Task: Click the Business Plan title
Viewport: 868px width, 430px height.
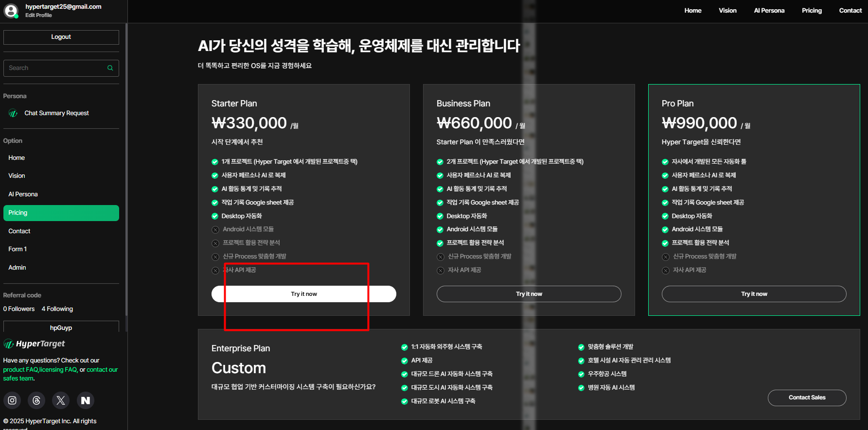Action: tap(463, 103)
